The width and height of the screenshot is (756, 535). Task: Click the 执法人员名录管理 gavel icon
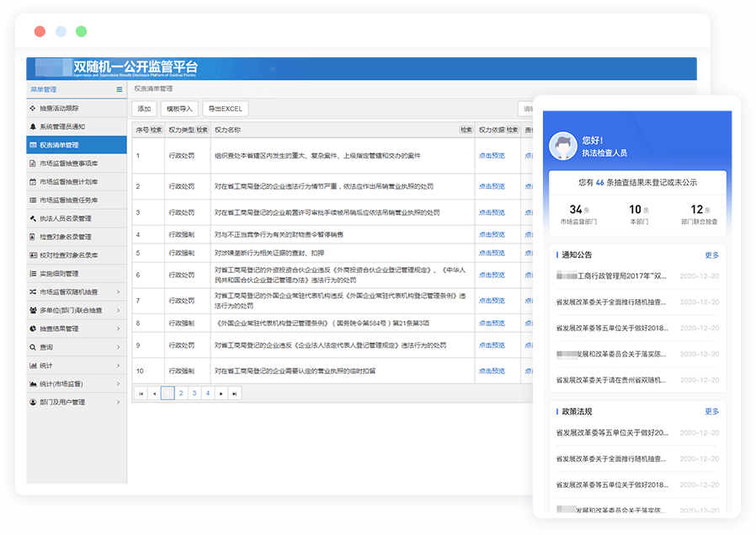pos(33,218)
